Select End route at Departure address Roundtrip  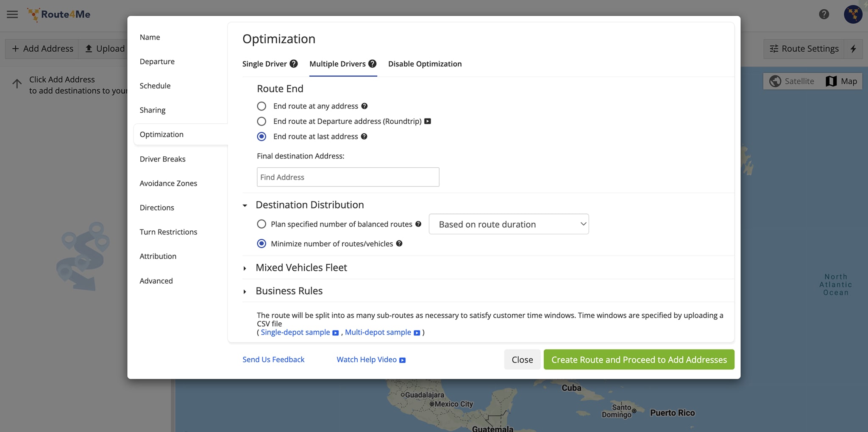pos(261,121)
